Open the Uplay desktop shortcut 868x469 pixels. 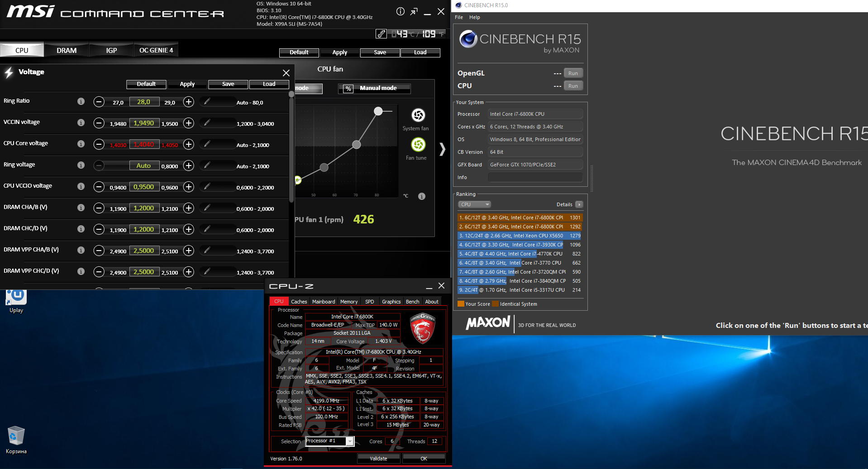[16, 301]
